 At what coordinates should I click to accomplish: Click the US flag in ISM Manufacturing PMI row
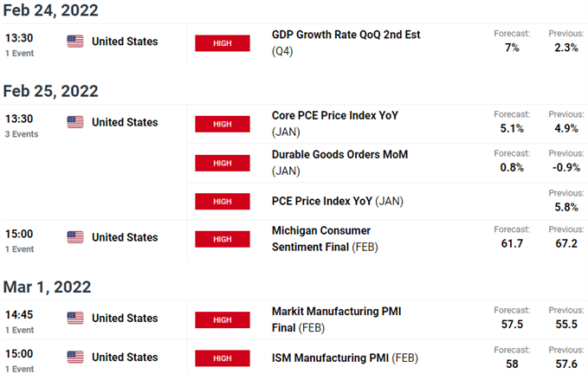[x=74, y=357]
